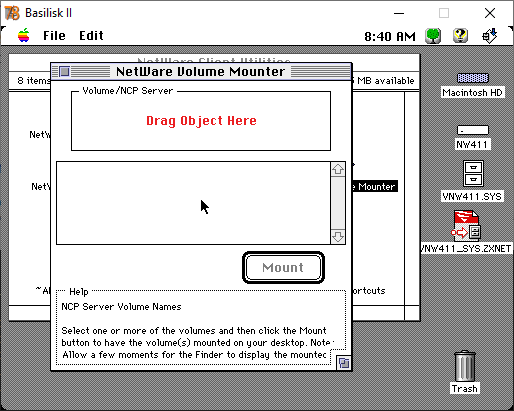514x411 pixels.
Task: Collapse the Help panel with corner toggle
Action: click(344, 363)
